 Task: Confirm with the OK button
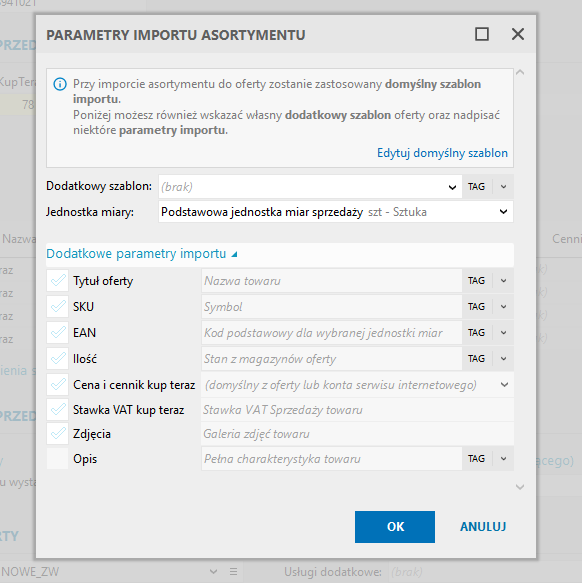tap(395, 526)
